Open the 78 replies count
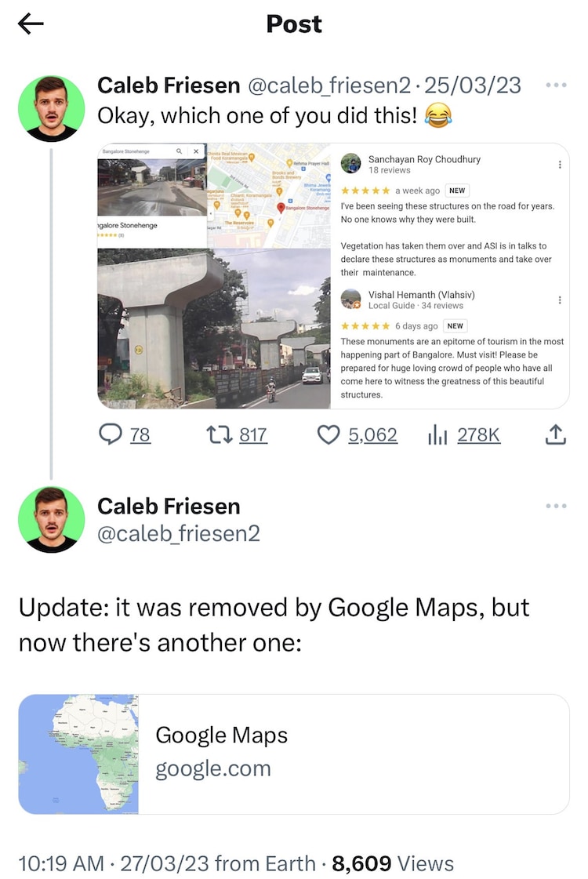This screenshot has height=879, width=588. [x=140, y=434]
